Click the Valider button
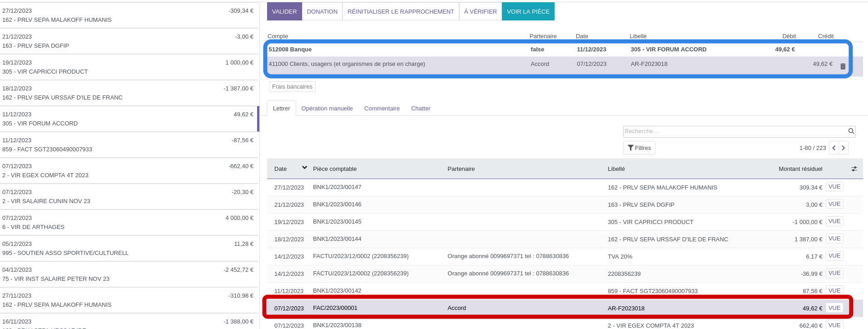Viewport: 868px width, 329px height. tap(284, 11)
